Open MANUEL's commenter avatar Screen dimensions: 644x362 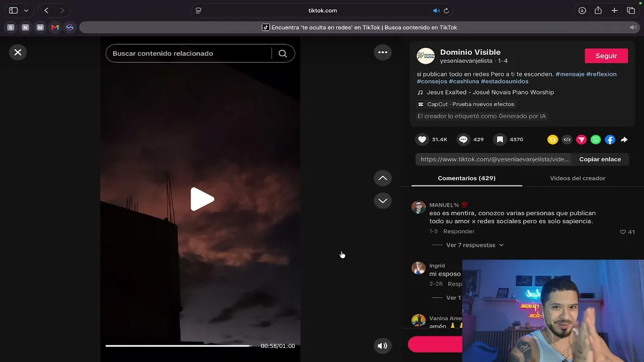(x=419, y=207)
